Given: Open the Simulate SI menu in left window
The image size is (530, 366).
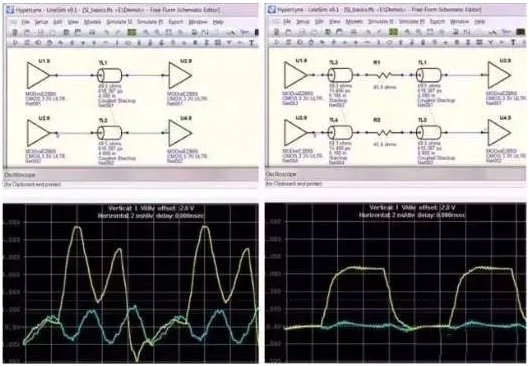Looking at the screenshot, I should 119,22.
